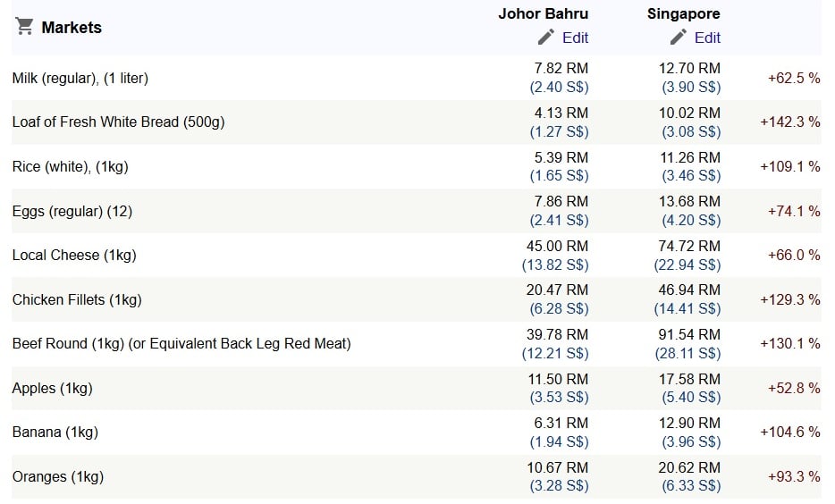Click the 6.31 RM banana price
835x504 pixels.
coord(561,423)
